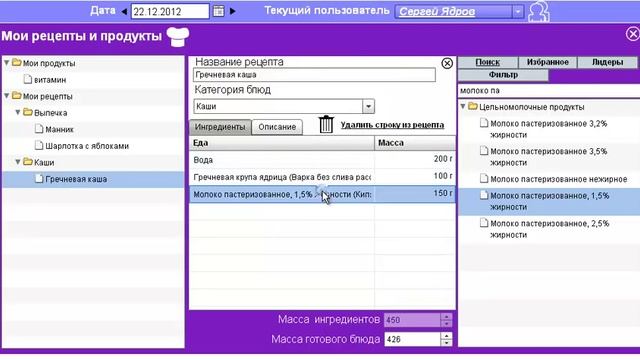Close the recipe editor form
This screenshot has height=360, width=640.
coord(447,63)
